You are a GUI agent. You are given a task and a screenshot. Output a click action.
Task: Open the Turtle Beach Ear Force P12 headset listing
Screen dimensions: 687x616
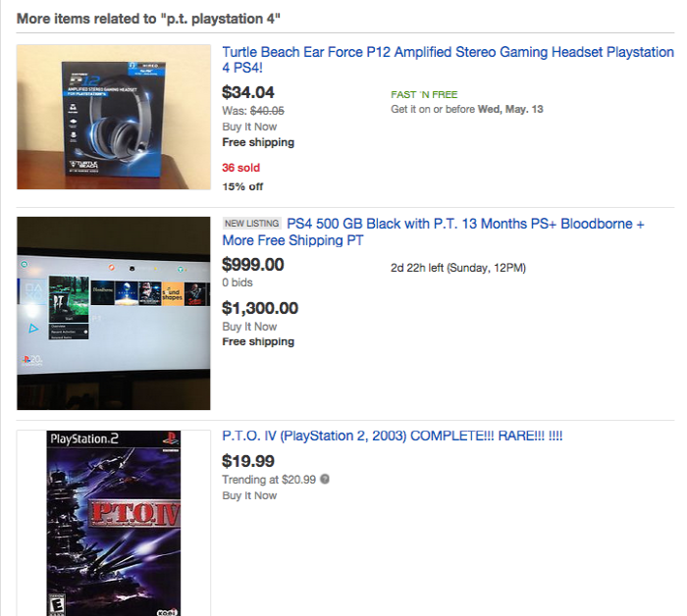448,60
